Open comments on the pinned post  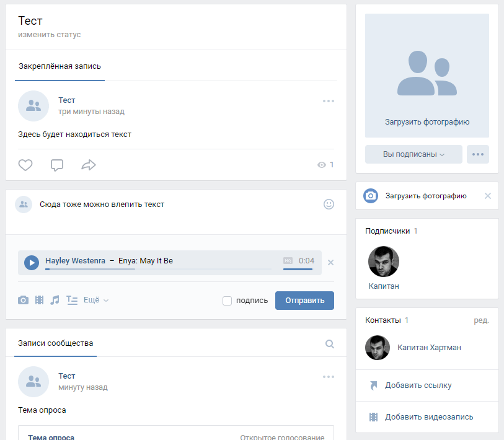pos(57,165)
